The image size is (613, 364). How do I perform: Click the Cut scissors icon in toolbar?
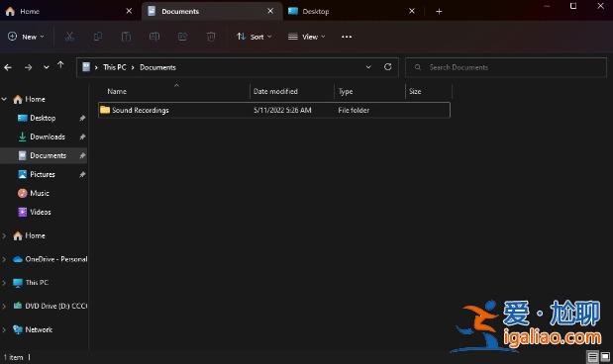point(69,37)
